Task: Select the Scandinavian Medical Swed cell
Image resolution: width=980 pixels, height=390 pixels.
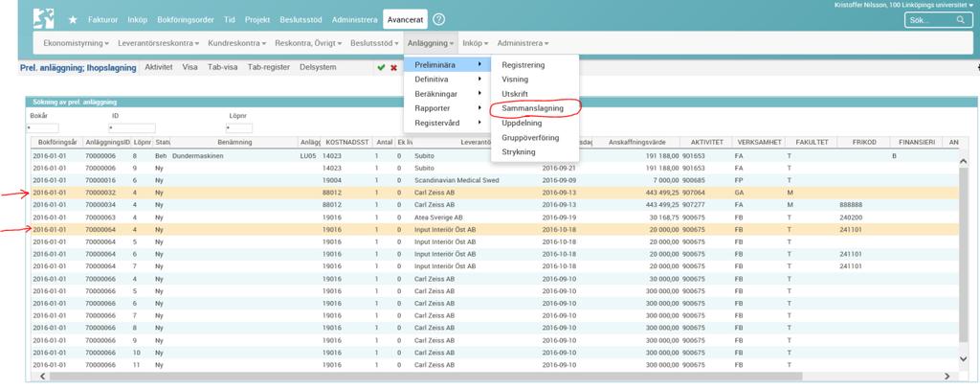Action: tap(457, 179)
